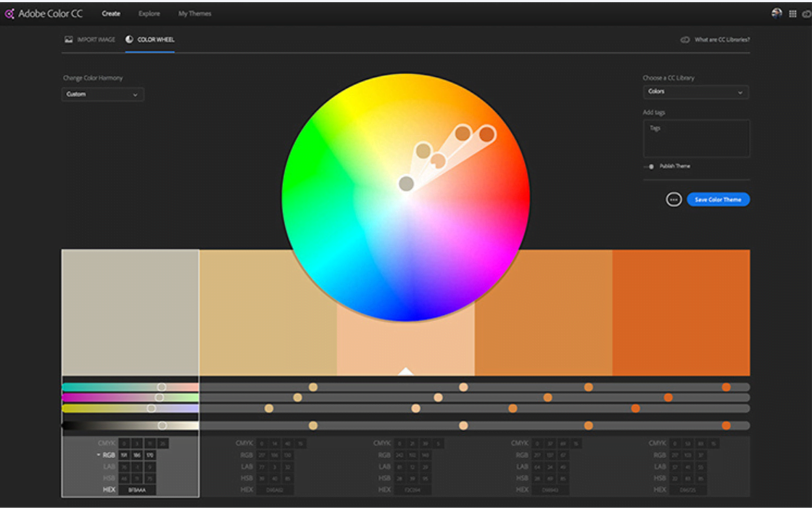Viewport: 812px width, 508px height.
Task: Open the Explore menu
Action: 149,12
